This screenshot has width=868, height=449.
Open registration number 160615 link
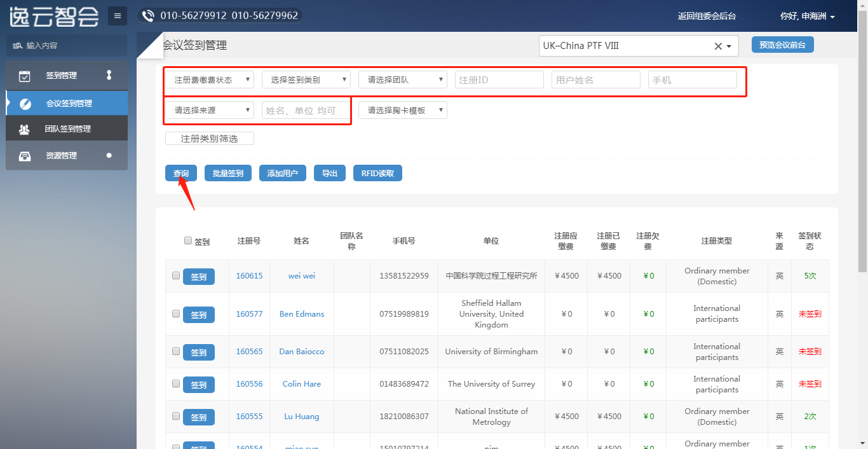(x=249, y=276)
